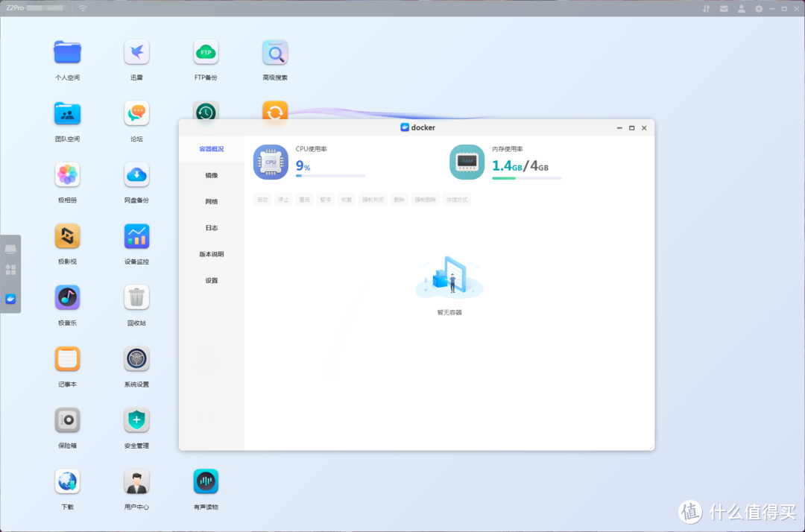Launch the FTP备份 application
The height and width of the screenshot is (532, 805).
pos(205,52)
